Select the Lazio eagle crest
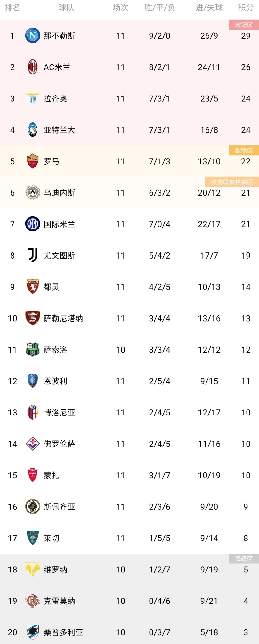Screen dimensions: 259x644 click(x=33, y=98)
